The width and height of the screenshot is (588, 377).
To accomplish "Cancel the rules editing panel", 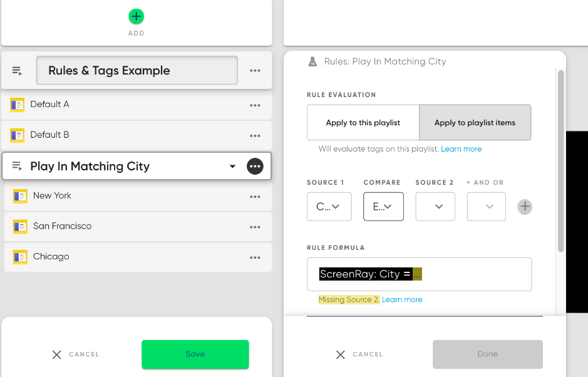I will pos(359,354).
